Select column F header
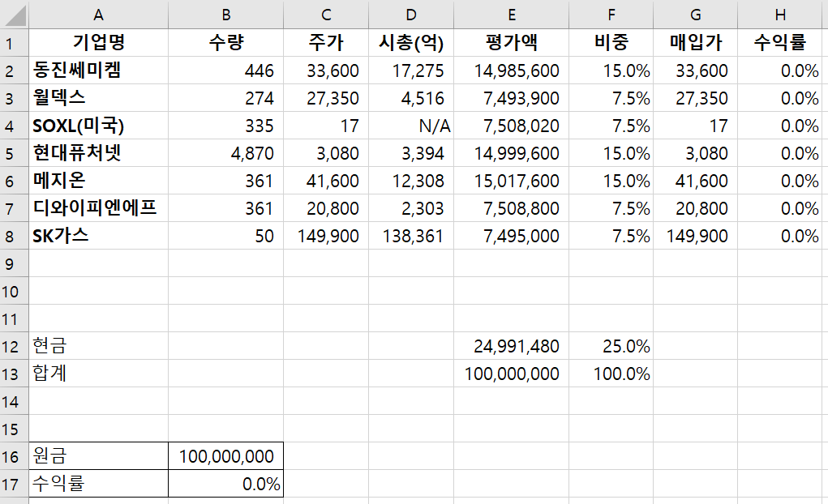 point(611,15)
